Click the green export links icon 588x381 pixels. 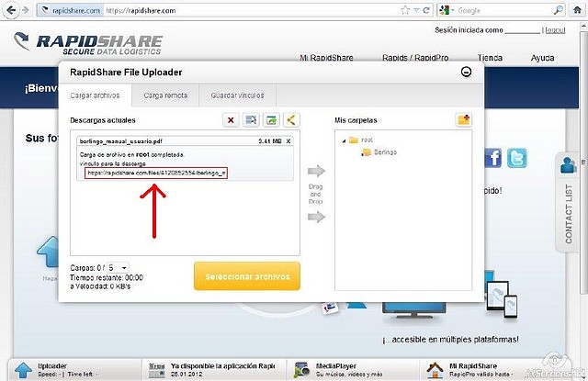click(x=271, y=120)
